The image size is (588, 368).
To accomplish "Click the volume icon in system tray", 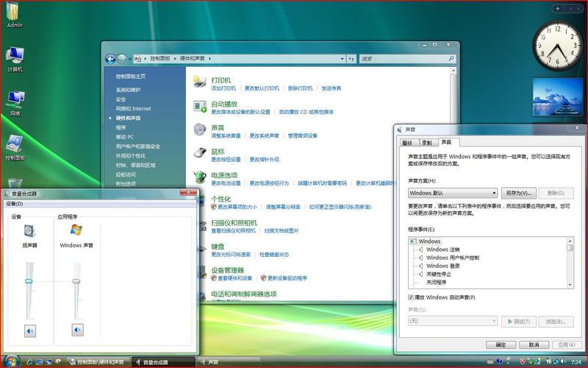I will tap(563, 361).
